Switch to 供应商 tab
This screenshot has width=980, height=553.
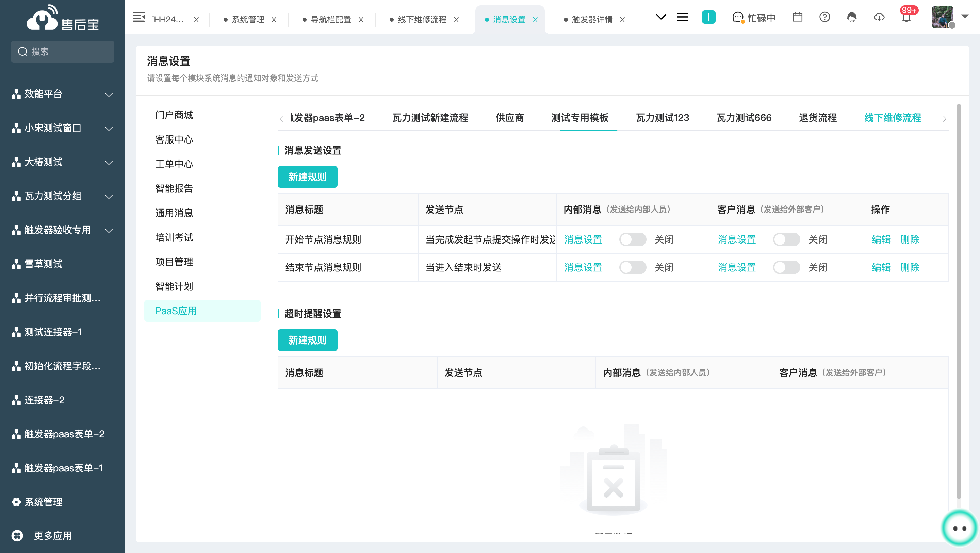click(509, 118)
